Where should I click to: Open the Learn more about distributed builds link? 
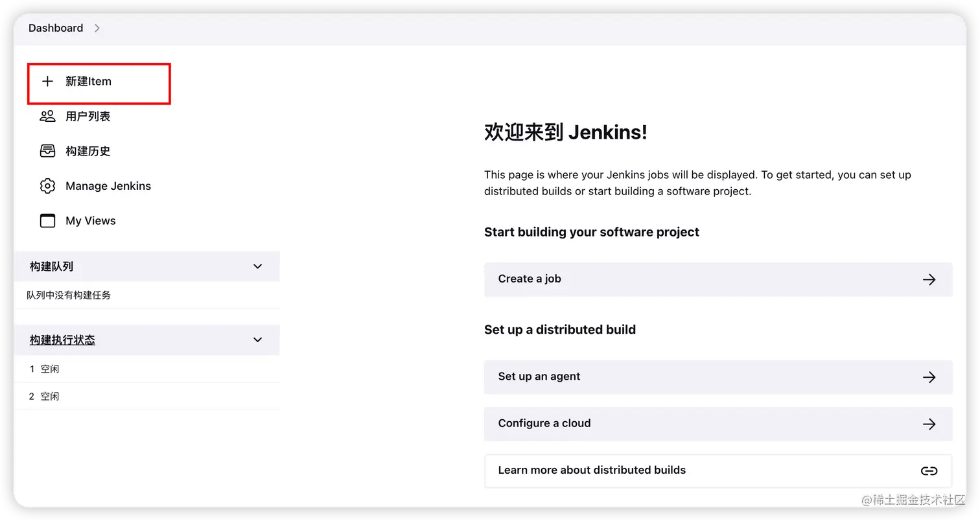(x=718, y=470)
